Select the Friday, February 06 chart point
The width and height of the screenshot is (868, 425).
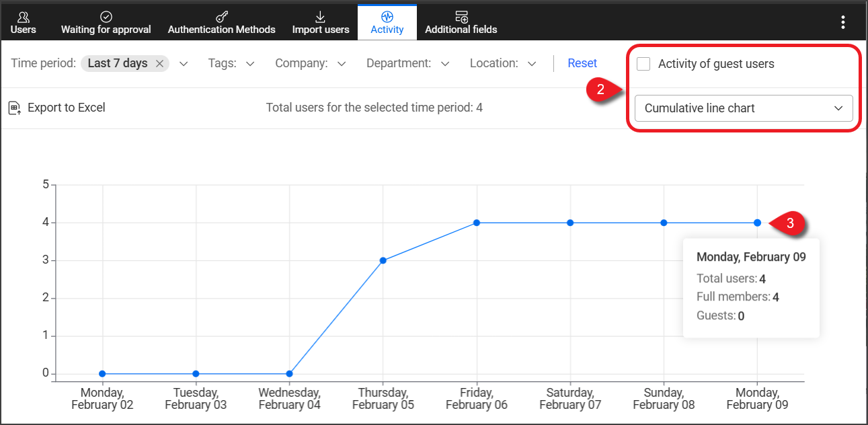[477, 223]
